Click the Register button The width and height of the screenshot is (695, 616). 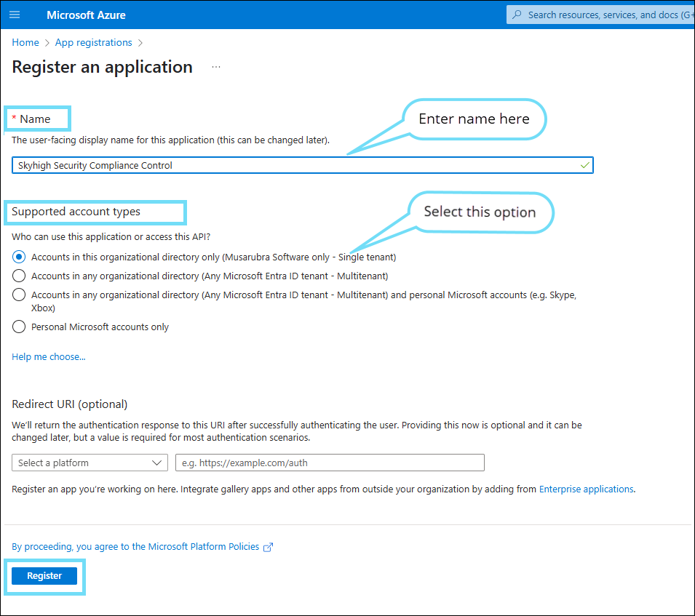point(44,575)
